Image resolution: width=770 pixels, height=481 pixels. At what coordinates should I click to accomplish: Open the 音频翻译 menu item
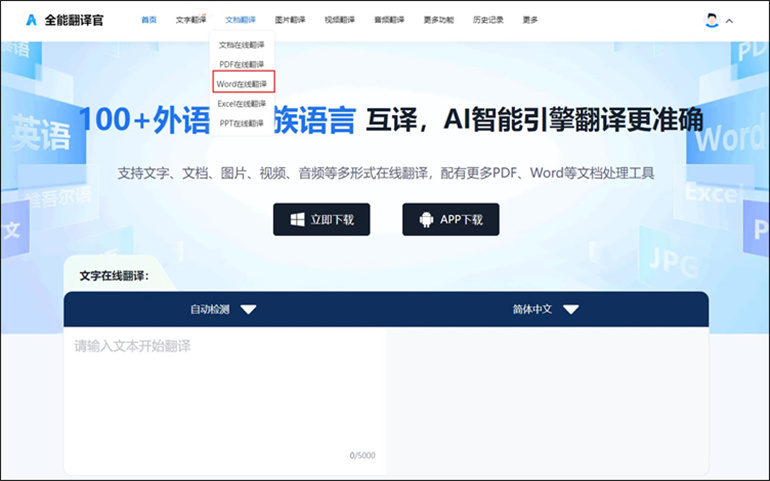click(389, 20)
